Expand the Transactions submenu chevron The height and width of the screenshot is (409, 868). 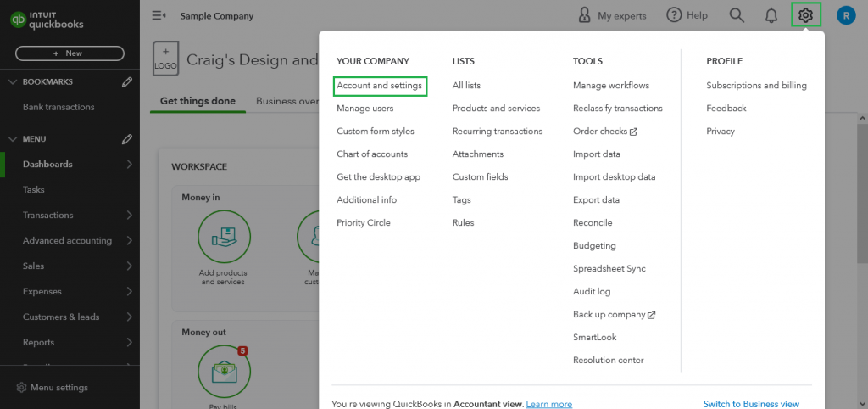tap(129, 215)
